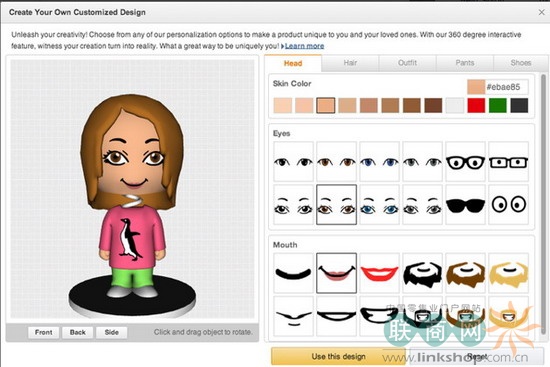The image size is (550, 367).
Task: Switch to the Hair tab
Action: [350, 63]
